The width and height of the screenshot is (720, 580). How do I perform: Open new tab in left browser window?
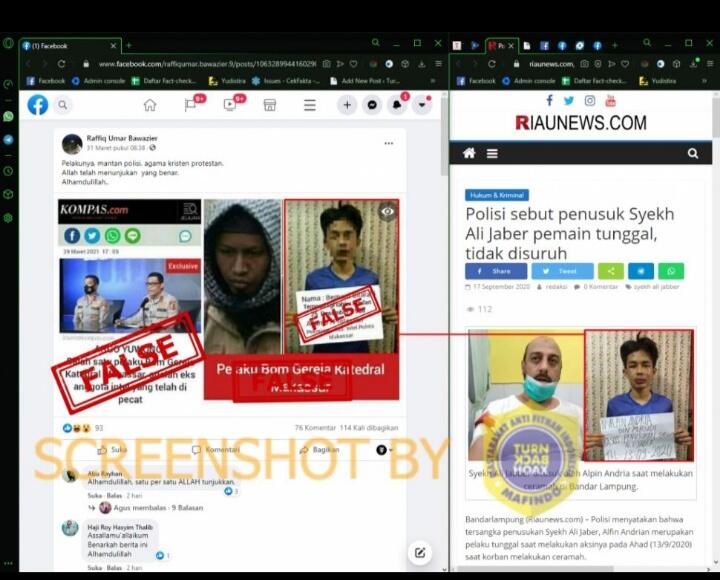129,45
